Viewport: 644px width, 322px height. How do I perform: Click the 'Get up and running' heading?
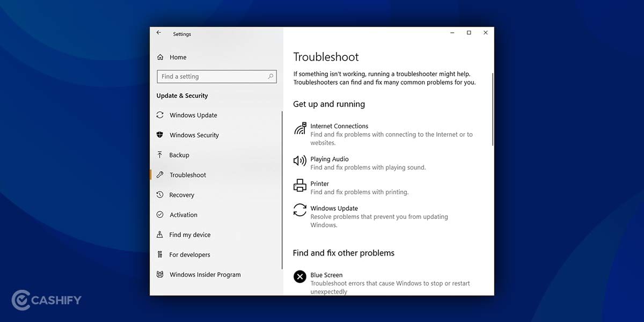tap(329, 104)
